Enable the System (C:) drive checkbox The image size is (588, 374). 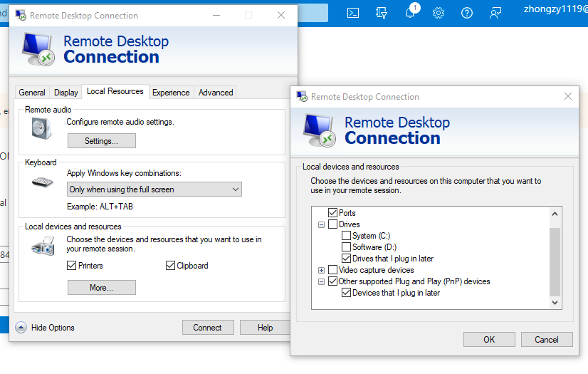[x=346, y=236]
